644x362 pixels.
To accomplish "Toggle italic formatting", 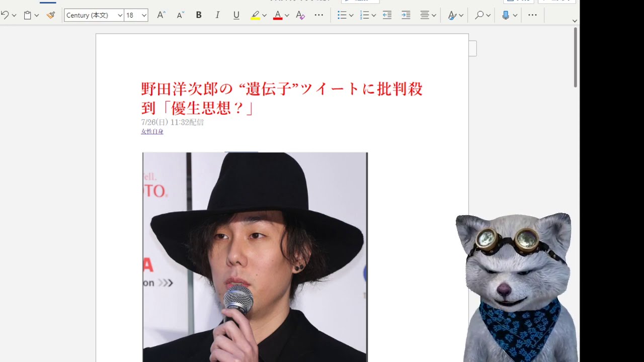I will 217,15.
